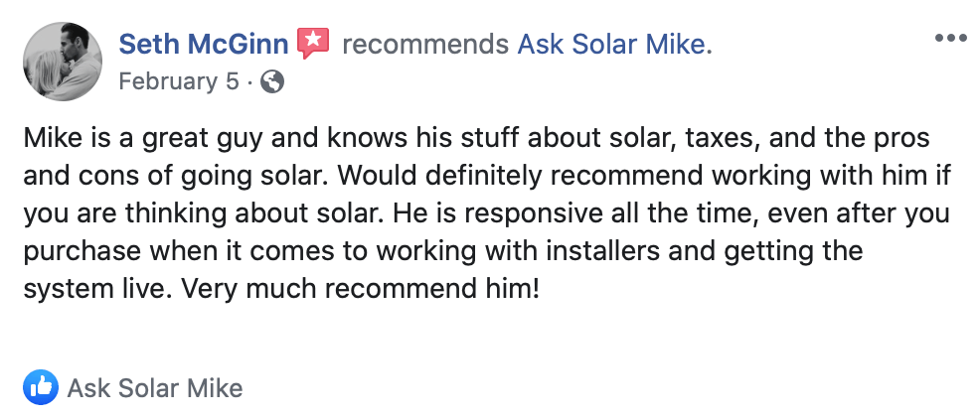Click the red recommendation star badge
The height and width of the screenshot is (419, 980).
[x=313, y=43]
